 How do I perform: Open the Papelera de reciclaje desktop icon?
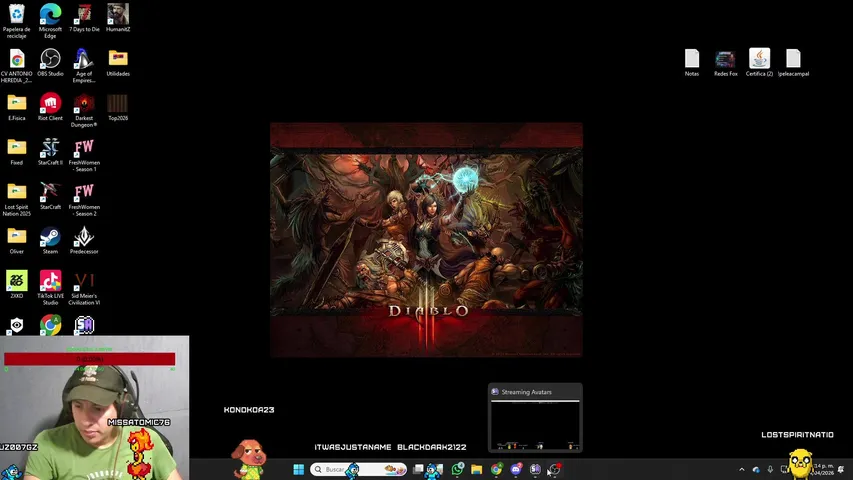click(x=17, y=21)
